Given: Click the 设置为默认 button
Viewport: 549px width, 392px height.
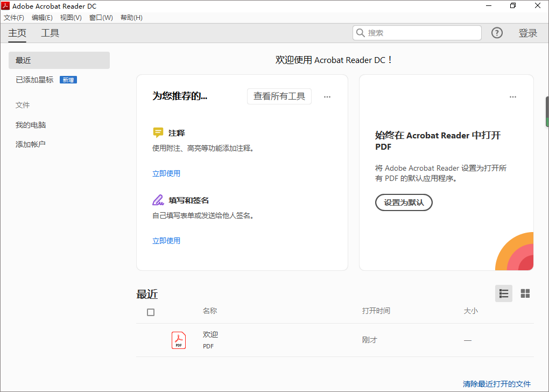Looking at the screenshot, I should tap(404, 202).
